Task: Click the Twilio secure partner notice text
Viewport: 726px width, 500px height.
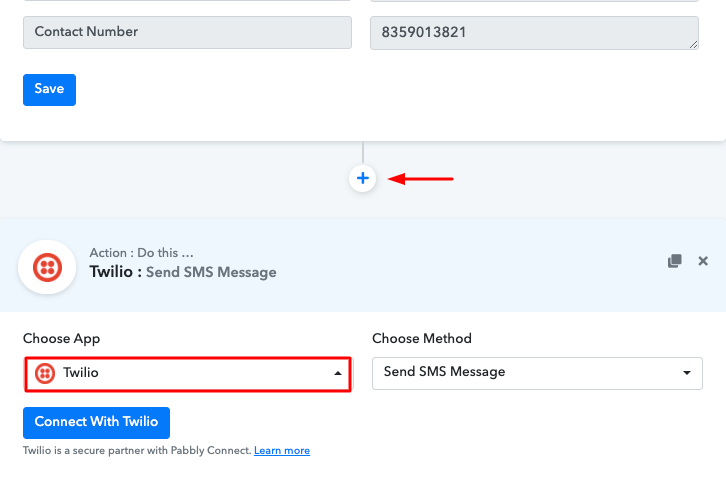Action: 137,450
